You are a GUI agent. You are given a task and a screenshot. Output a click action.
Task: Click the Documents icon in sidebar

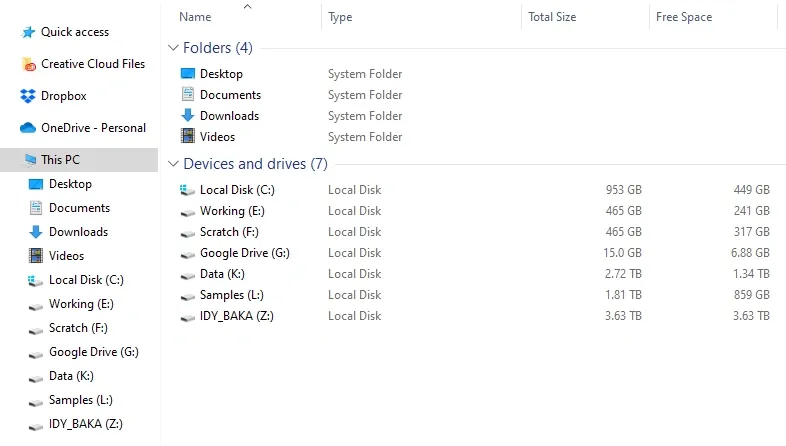(36, 208)
